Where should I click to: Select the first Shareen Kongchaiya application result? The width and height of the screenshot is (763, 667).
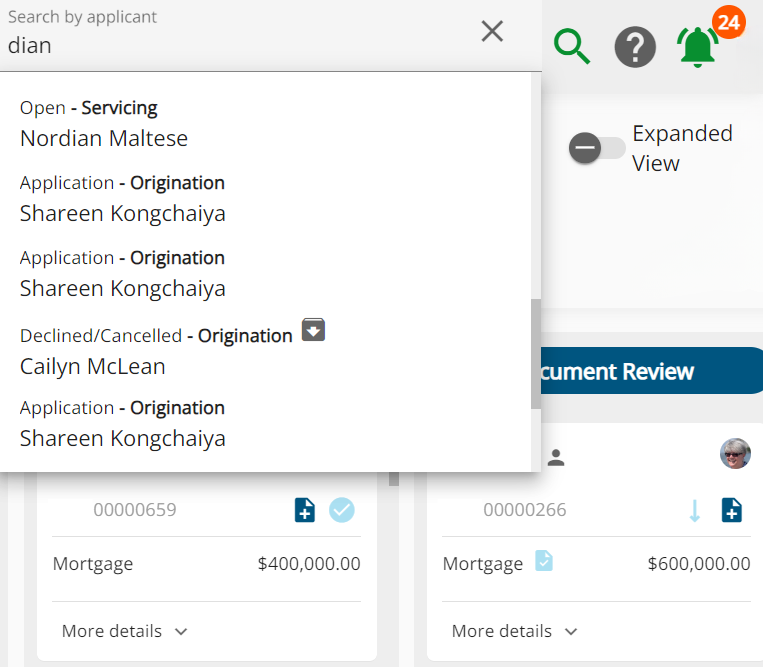coord(265,199)
